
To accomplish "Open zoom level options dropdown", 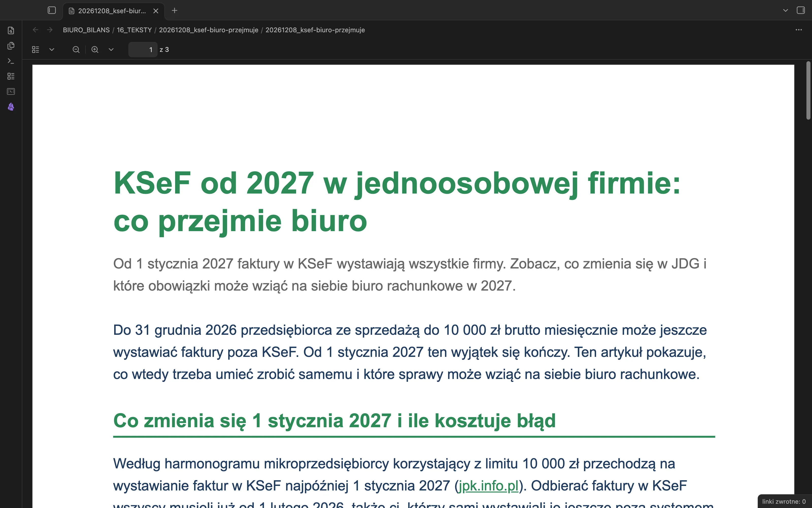I will pyautogui.click(x=111, y=50).
